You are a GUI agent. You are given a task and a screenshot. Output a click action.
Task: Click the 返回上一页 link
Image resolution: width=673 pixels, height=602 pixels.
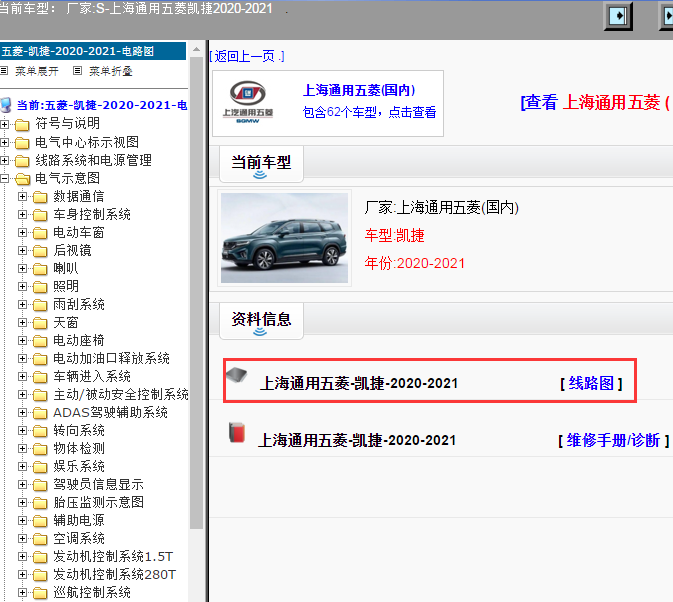coord(247,56)
